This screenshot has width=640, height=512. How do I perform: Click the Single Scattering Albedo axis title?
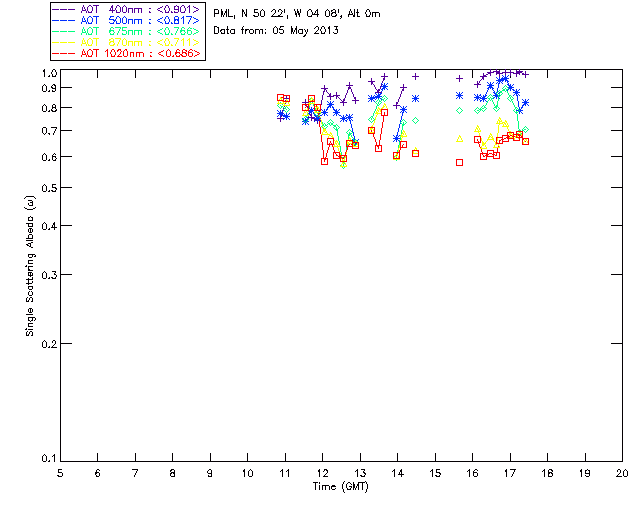coord(30,266)
